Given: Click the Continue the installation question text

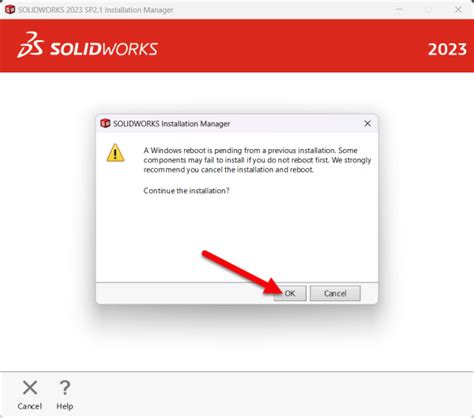Looking at the screenshot, I should pos(186,191).
